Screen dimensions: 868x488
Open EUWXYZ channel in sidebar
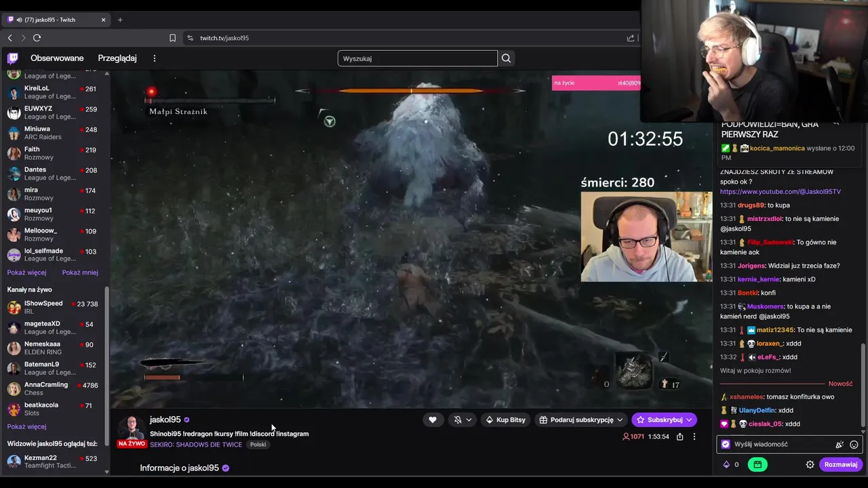point(53,113)
